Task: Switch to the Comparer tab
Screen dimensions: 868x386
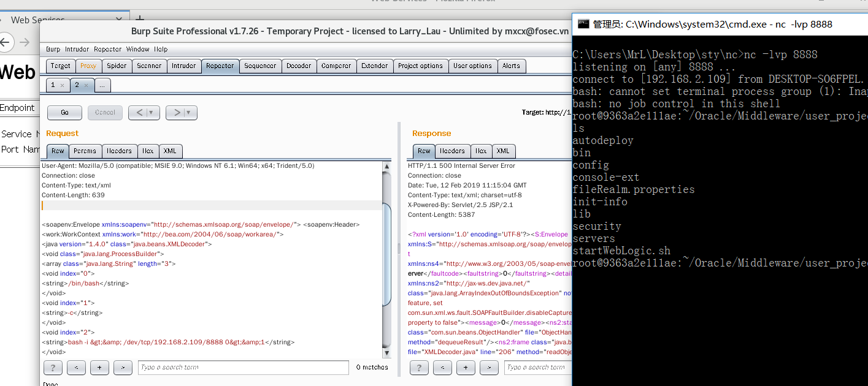Action: [336, 66]
